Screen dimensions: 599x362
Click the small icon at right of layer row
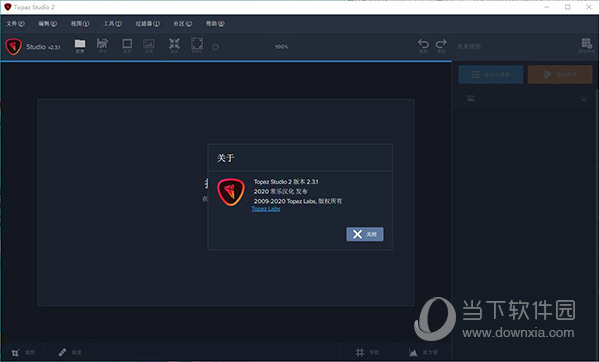pos(584,99)
